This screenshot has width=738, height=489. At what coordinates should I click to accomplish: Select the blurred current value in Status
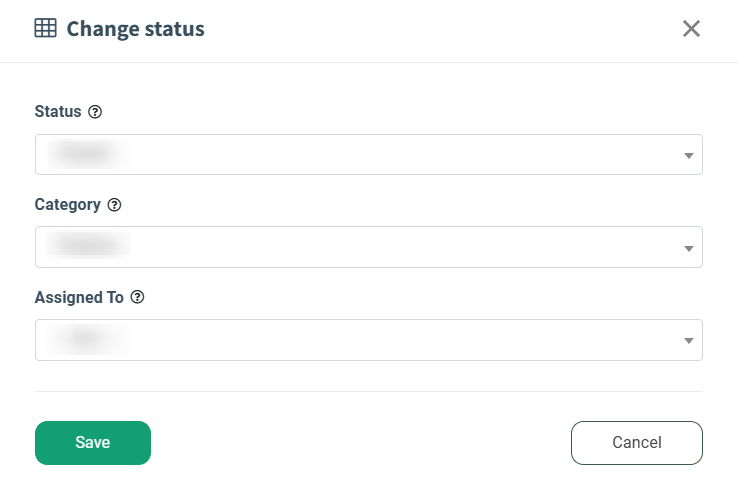tap(89, 154)
